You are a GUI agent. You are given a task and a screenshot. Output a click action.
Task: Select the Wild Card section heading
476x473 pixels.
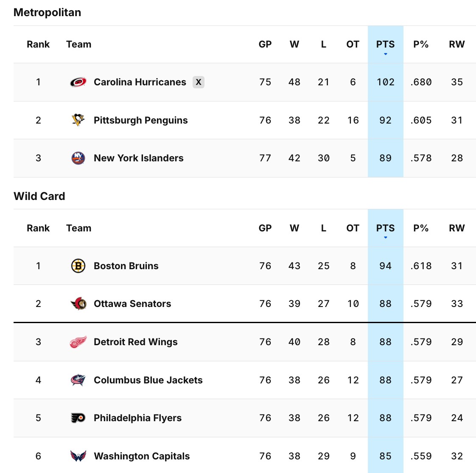[39, 196]
